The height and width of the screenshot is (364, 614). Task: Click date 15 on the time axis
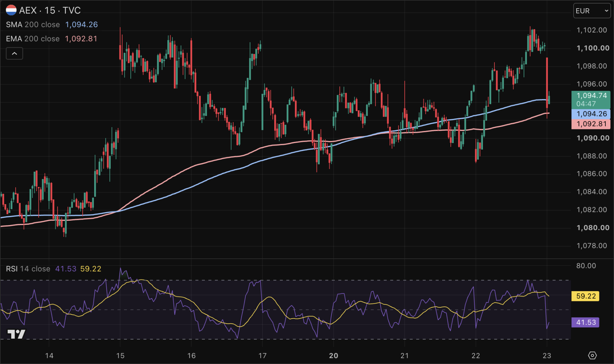(120, 355)
